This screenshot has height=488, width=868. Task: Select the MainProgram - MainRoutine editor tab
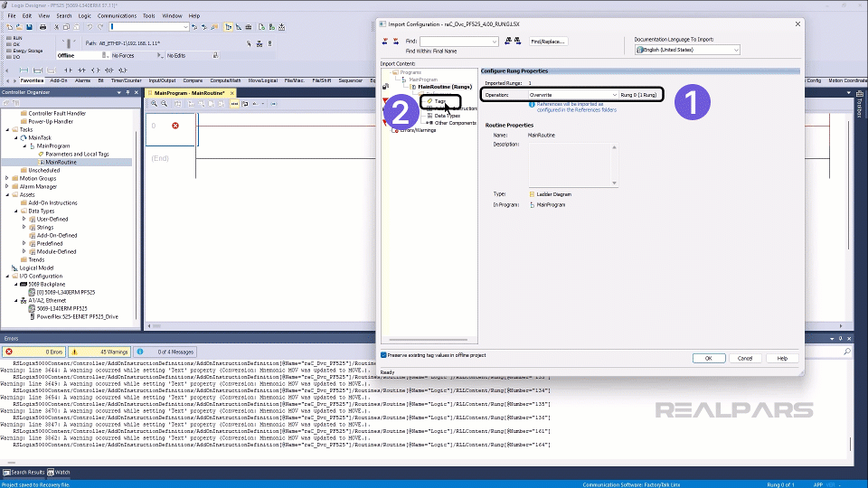(189, 93)
